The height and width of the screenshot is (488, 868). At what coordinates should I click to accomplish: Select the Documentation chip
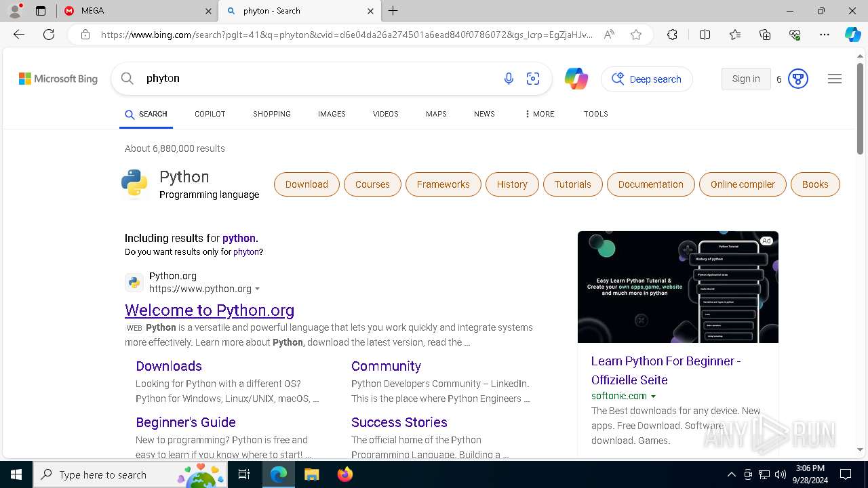651,184
